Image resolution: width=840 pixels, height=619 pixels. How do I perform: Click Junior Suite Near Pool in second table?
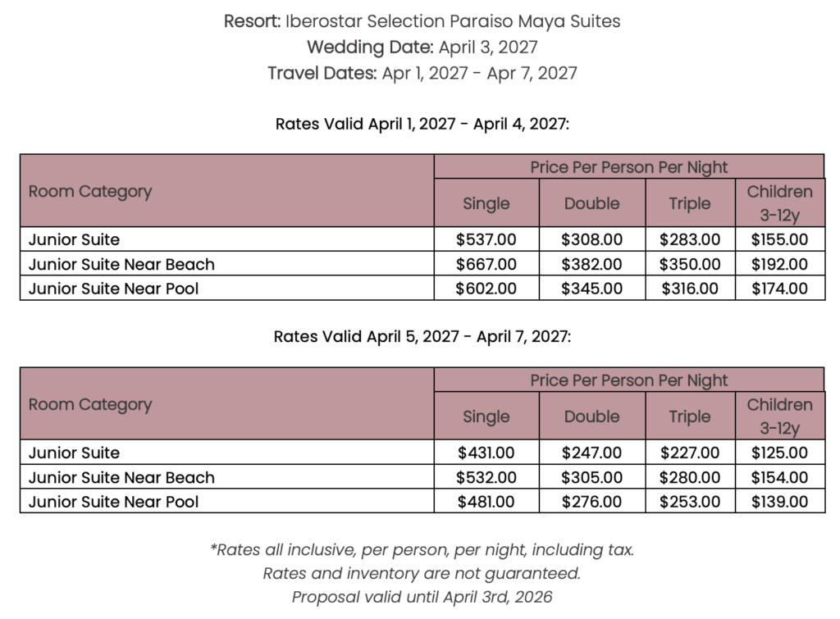tap(114, 502)
